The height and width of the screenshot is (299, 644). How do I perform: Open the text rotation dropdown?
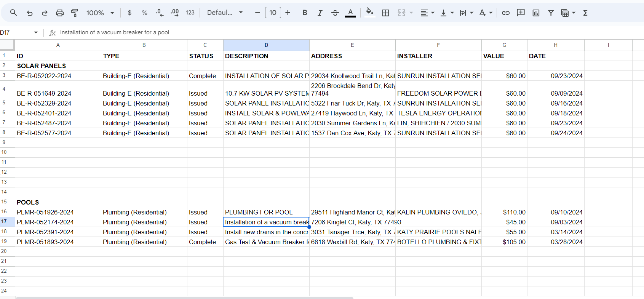pyautogui.click(x=486, y=13)
